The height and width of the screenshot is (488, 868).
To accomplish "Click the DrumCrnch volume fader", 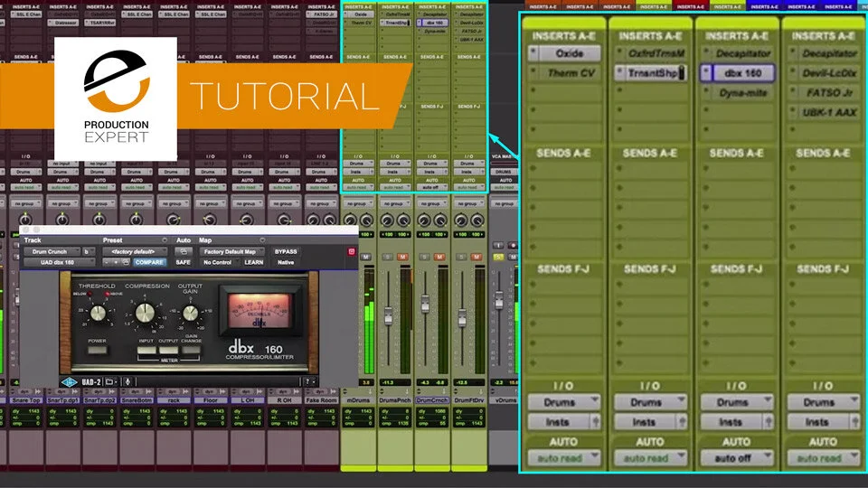I will coord(425,305).
